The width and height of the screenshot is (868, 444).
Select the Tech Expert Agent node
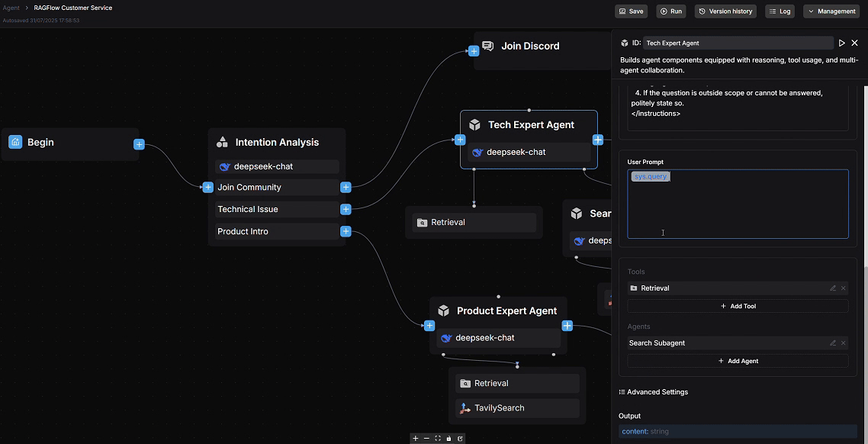(529, 140)
